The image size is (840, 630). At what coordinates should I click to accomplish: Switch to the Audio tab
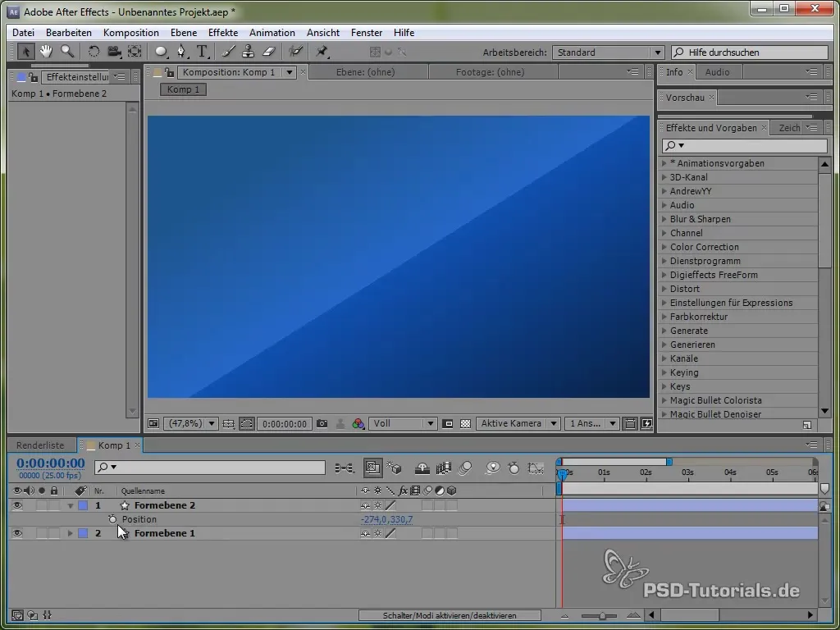click(717, 72)
